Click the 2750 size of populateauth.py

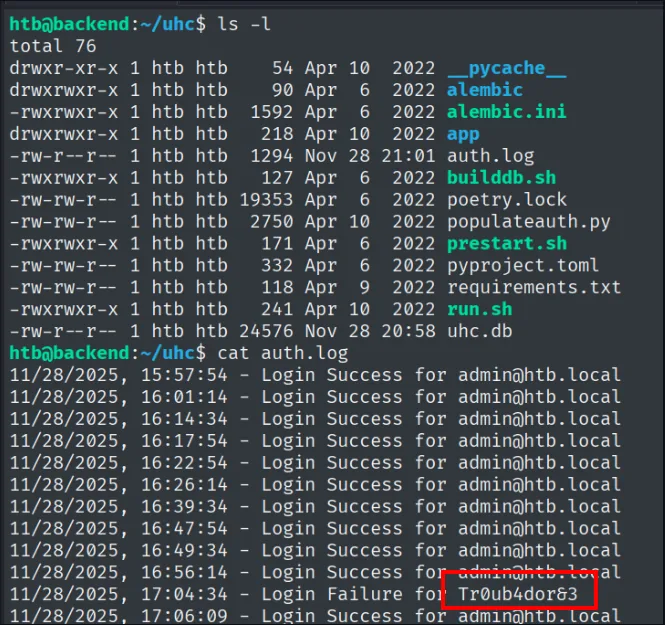point(271,222)
